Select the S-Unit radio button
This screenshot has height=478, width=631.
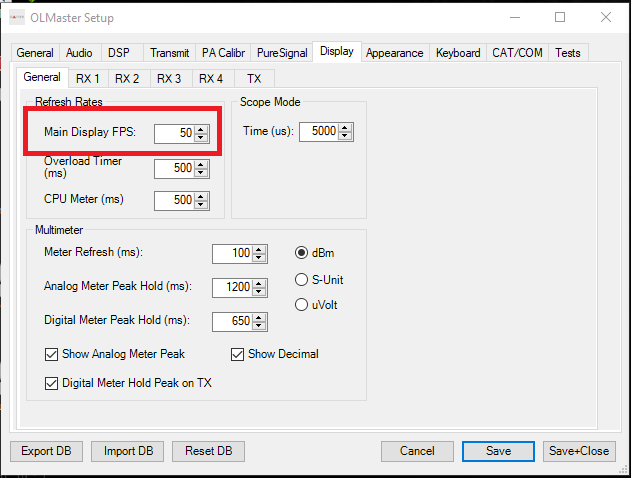pyautogui.click(x=301, y=280)
